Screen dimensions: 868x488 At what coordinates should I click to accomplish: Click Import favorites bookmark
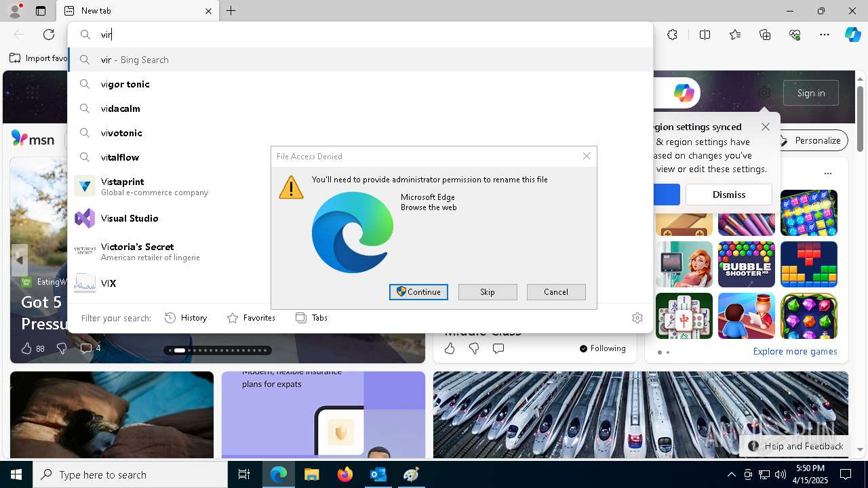39,58
